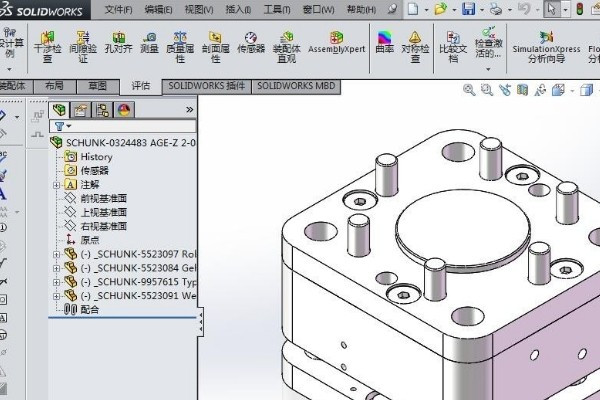Expand the _SCHUNK-5523091 component node
The width and height of the screenshot is (600, 400).
coord(57,296)
